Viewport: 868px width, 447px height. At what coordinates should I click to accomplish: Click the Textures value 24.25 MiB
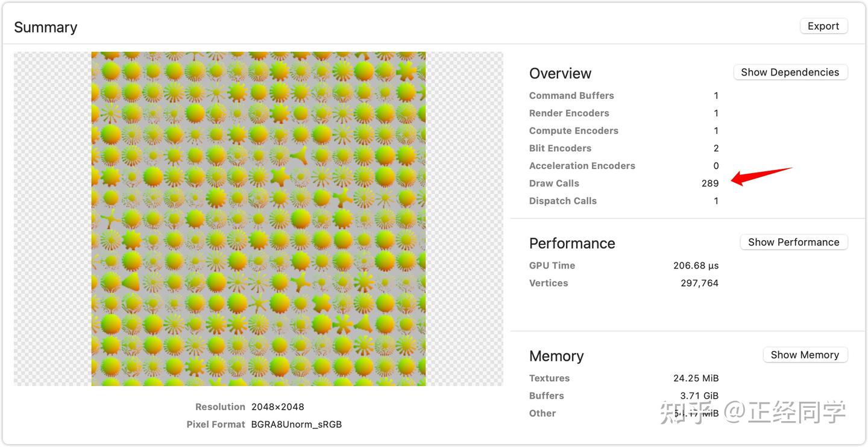click(696, 378)
